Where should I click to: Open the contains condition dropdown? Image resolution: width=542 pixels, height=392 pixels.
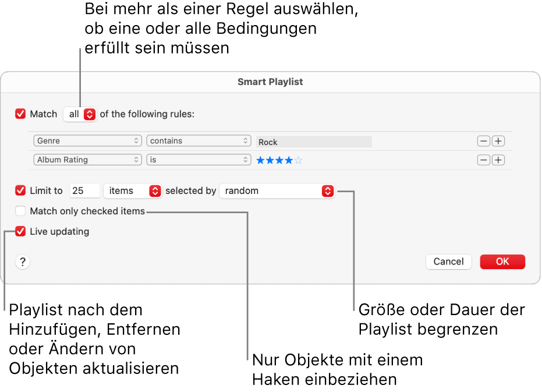pos(199,141)
